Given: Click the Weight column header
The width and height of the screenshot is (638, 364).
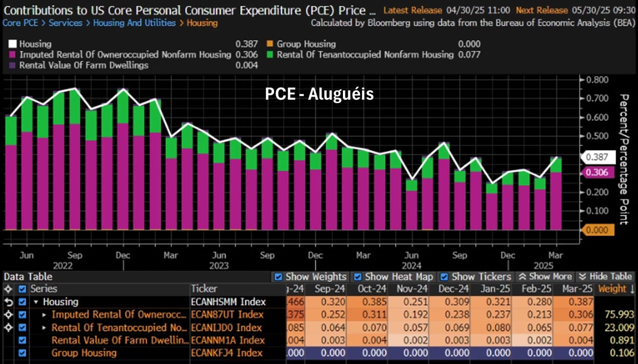Looking at the screenshot, I should pos(612,289).
